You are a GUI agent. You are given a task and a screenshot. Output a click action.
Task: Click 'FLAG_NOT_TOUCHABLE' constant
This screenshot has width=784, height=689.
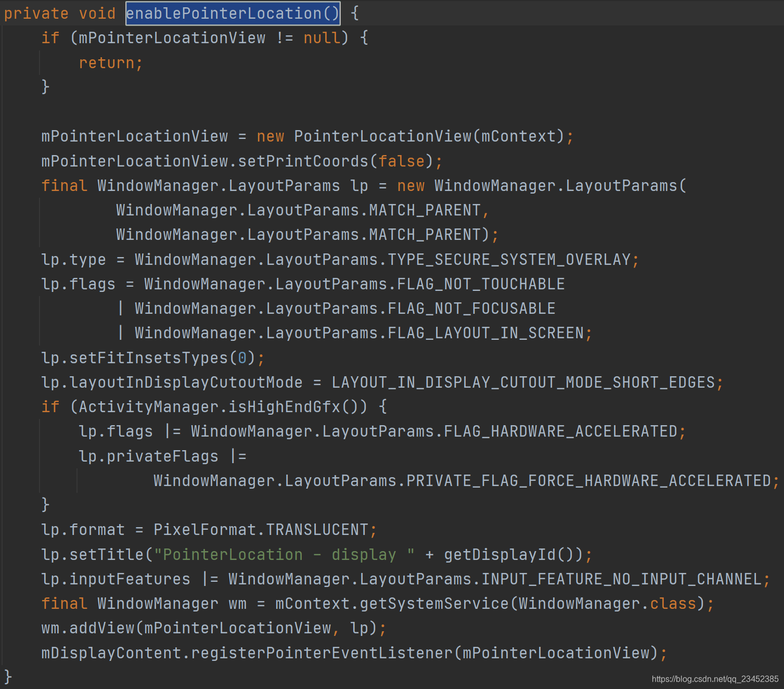pyautogui.click(x=481, y=284)
